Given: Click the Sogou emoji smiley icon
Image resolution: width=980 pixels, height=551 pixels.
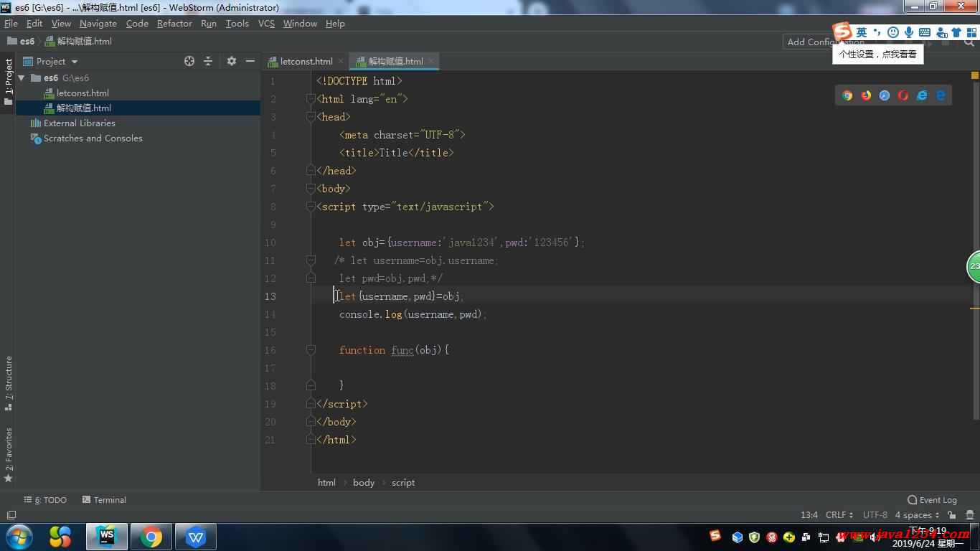Looking at the screenshot, I should click(x=893, y=32).
